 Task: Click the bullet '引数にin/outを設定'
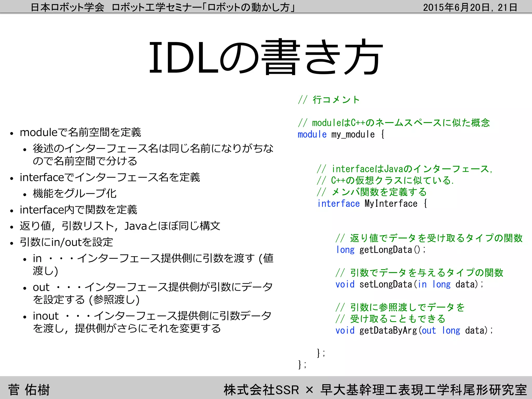66,242
